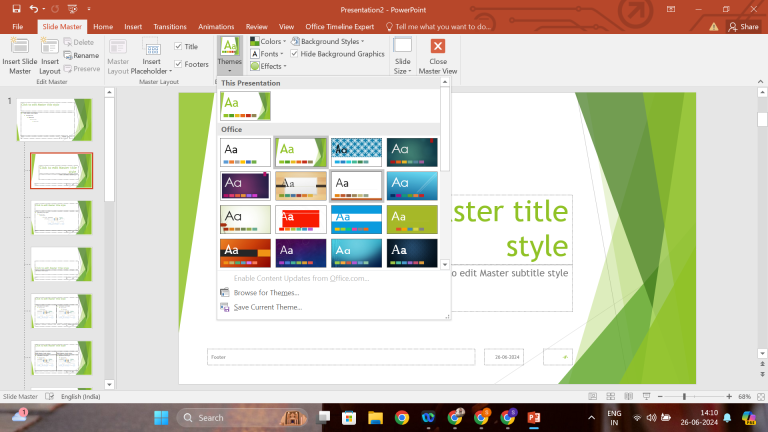768x432 pixels.
Task: Collapse the ribbon with the chevron
Action: [760, 82]
